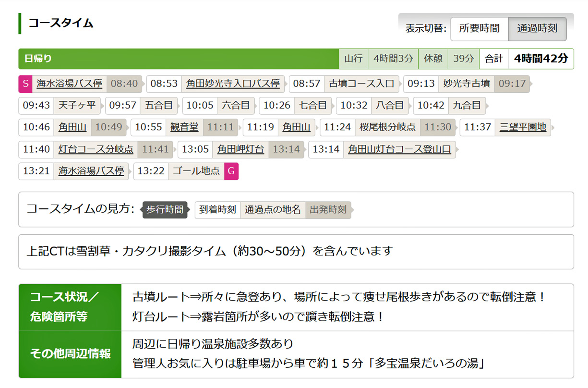588x388 pixels.
Task: Open the final 海水浴場バス停 link at 13:21
Action: (x=91, y=171)
